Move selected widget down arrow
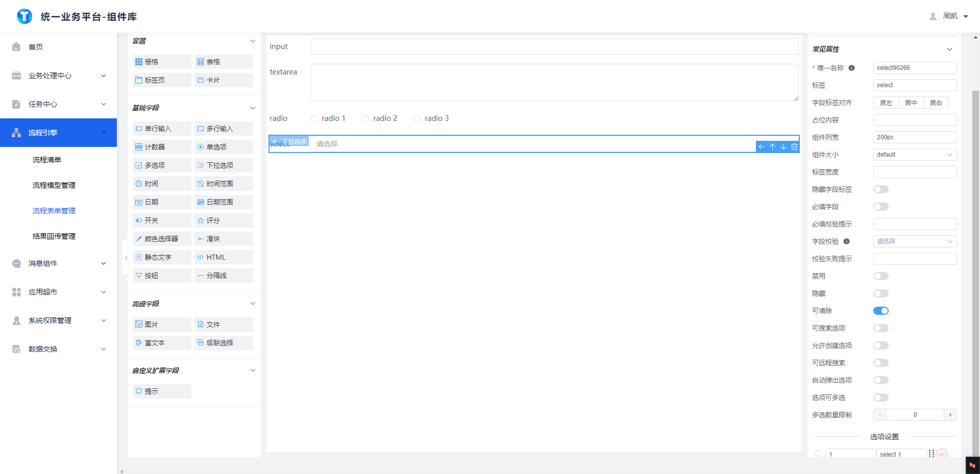The width and height of the screenshot is (980, 474). tap(783, 147)
